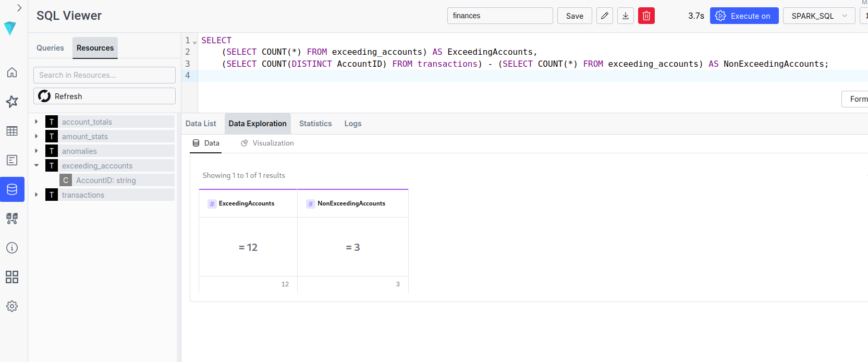The width and height of the screenshot is (868, 362).
Task: Open the Logs tab
Action: pyautogui.click(x=353, y=124)
